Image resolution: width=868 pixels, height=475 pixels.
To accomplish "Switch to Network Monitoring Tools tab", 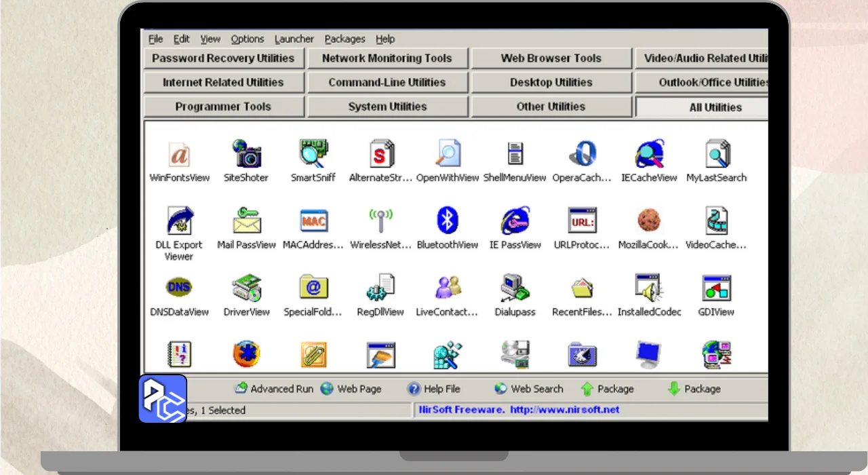I will pyautogui.click(x=387, y=58).
